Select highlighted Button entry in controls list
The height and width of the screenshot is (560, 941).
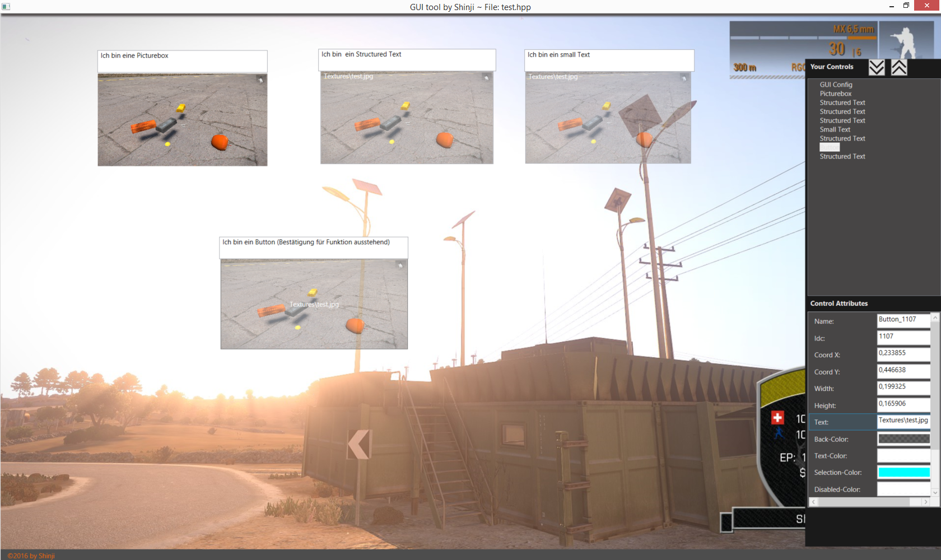[x=830, y=147]
